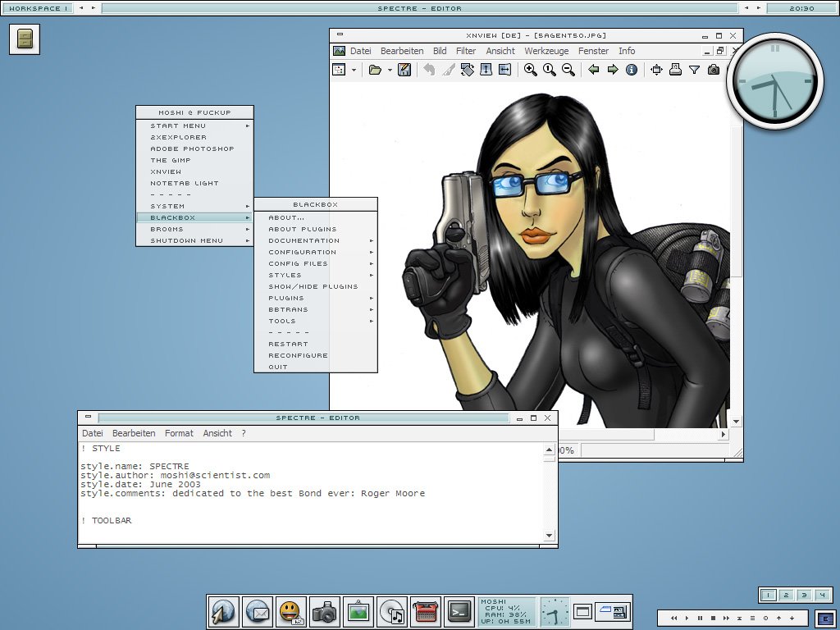Image resolution: width=840 pixels, height=630 pixels.
Task: Click the playlist lines button in media controls
Action: 753,619
